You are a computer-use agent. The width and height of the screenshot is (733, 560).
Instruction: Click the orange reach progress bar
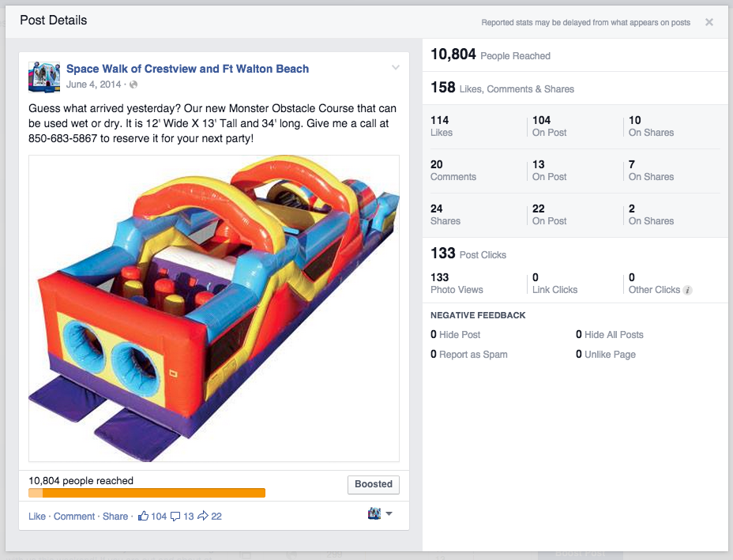147,493
